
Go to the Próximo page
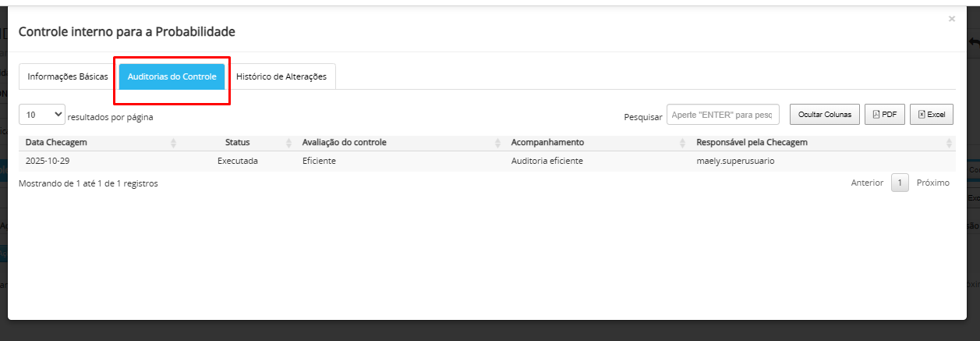(x=932, y=183)
